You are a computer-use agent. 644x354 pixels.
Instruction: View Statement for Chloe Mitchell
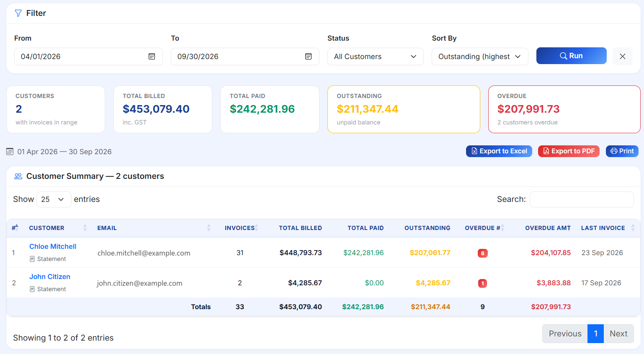48,259
